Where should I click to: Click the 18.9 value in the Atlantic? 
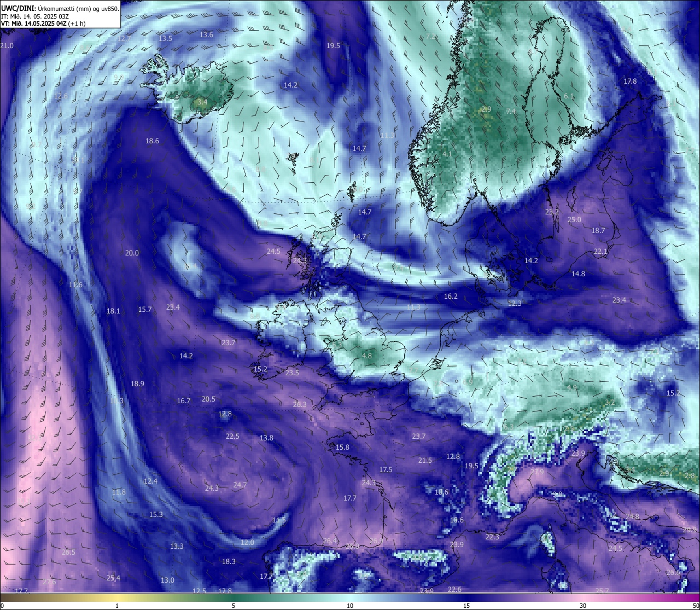click(x=137, y=384)
